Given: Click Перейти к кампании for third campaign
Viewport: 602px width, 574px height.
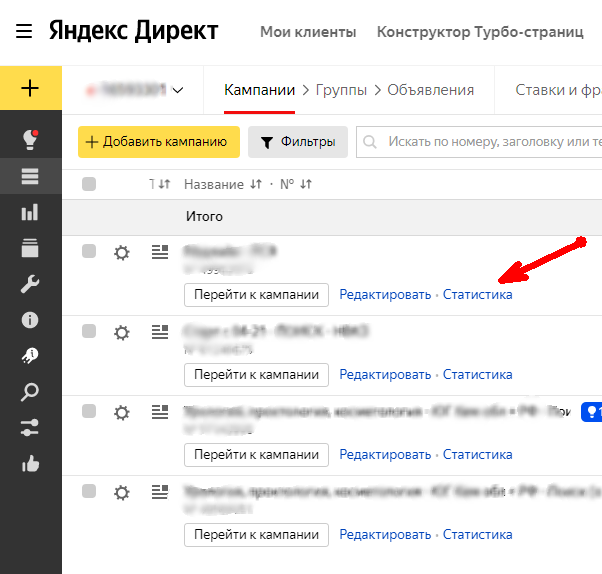Looking at the screenshot, I should tap(256, 455).
